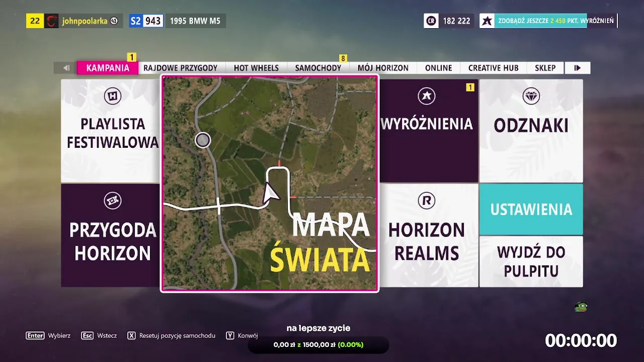The image size is (644, 362).
Task: Click the notification badge 1 on Kampania
Action: click(x=132, y=57)
